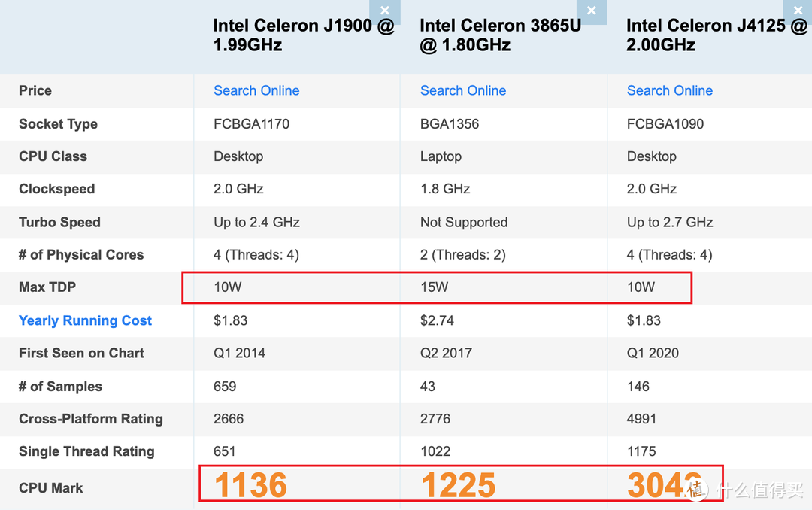The height and width of the screenshot is (510, 812).
Task: Click the 1225 CPU Mark score
Action: (x=458, y=486)
